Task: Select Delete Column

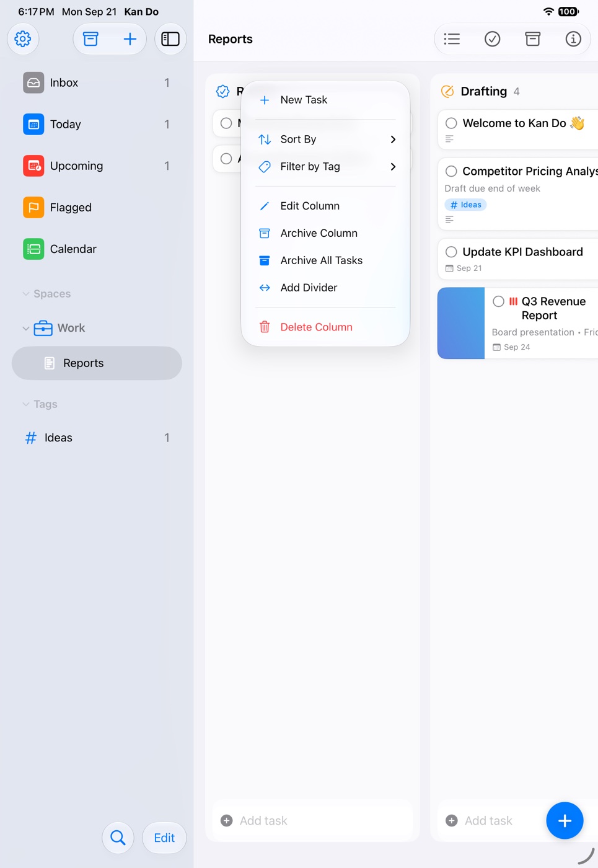Action: pyautogui.click(x=326, y=327)
